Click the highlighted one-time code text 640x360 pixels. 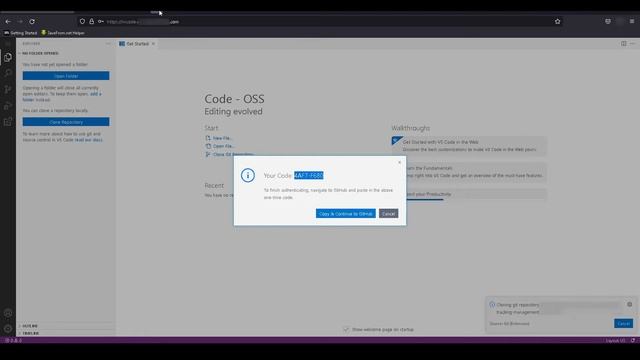point(309,176)
